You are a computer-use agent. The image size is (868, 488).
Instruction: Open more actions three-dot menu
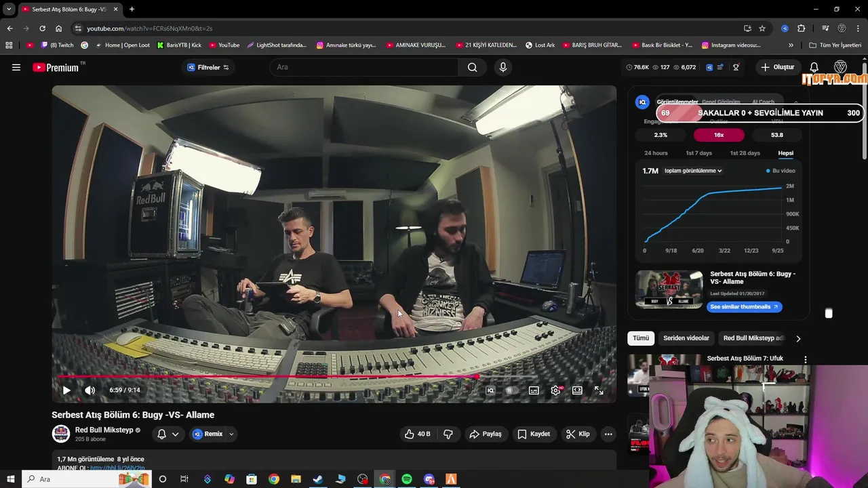pos(608,434)
